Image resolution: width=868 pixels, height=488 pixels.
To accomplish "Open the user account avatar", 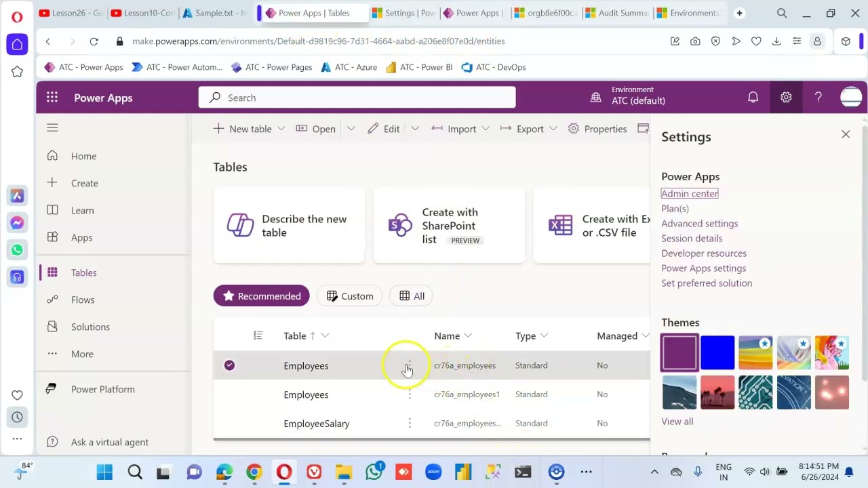I will (x=851, y=98).
